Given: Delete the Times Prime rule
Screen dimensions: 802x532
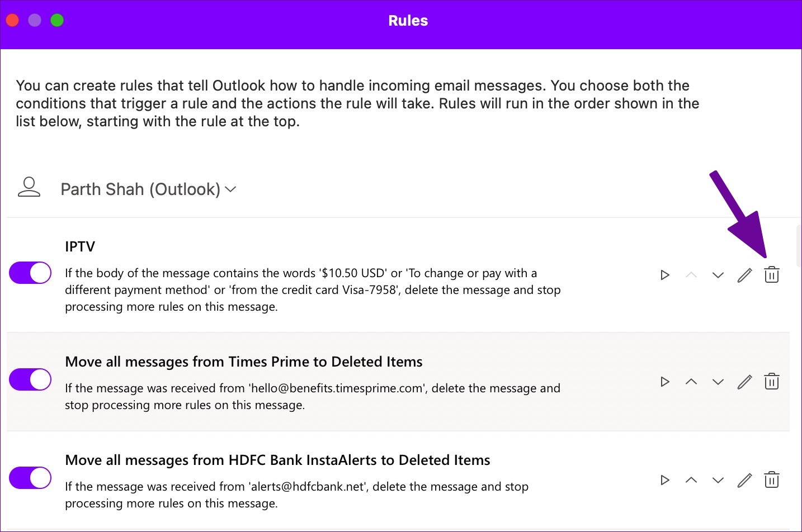Looking at the screenshot, I should pos(772,381).
